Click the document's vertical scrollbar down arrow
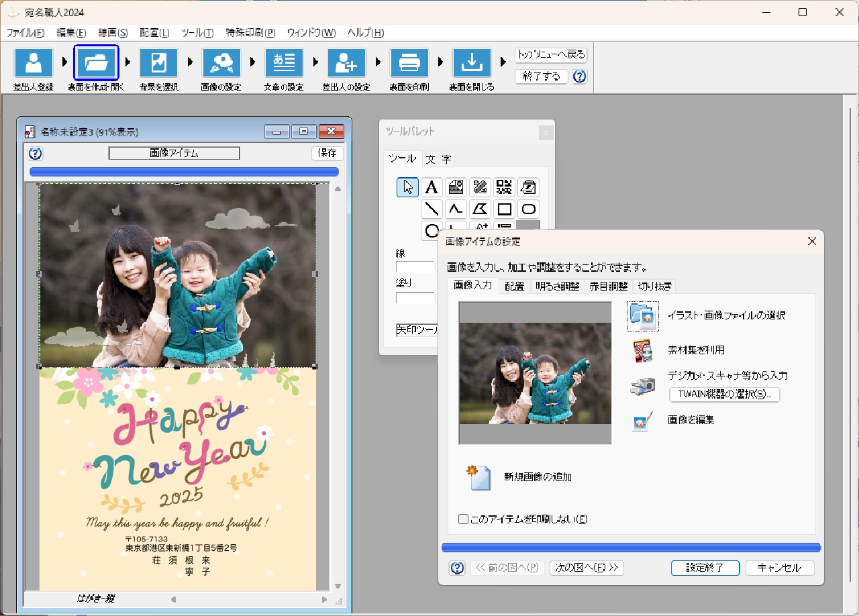859x616 pixels. tap(338, 586)
